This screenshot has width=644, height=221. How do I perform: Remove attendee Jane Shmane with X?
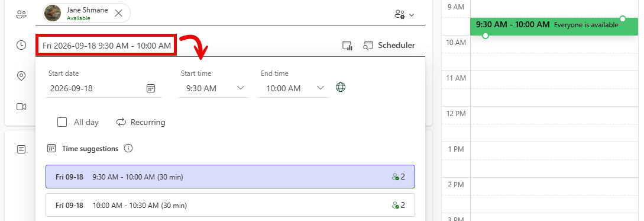[x=118, y=13]
